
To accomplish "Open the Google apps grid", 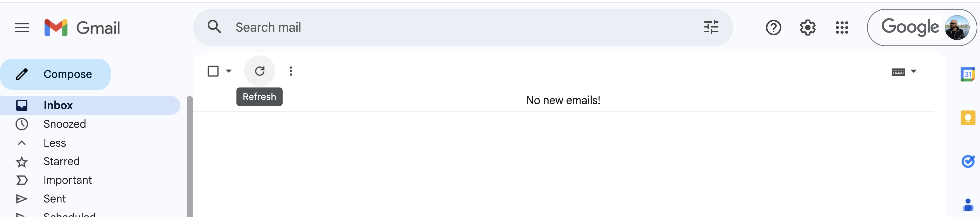I will click(x=842, y=28).
